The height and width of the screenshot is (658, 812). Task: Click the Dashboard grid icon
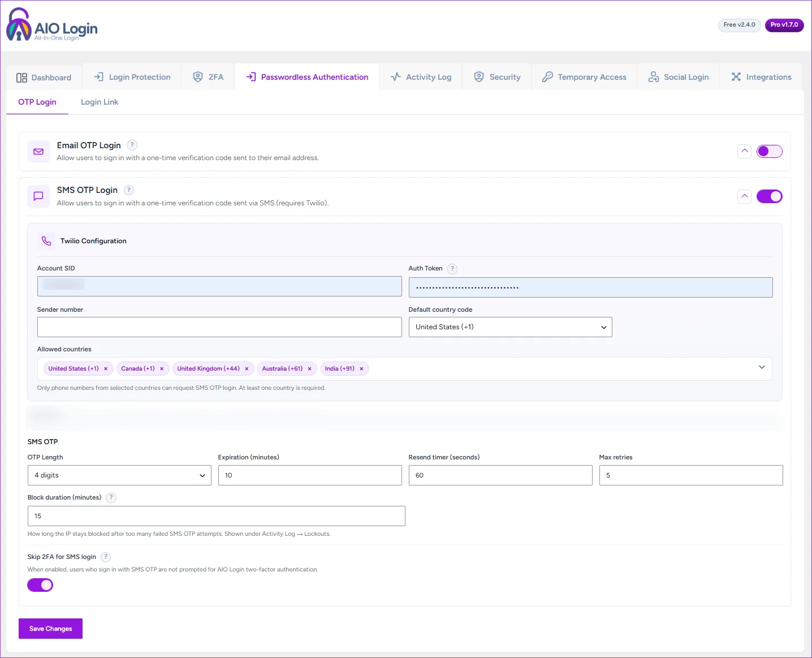tap(21, 78)
